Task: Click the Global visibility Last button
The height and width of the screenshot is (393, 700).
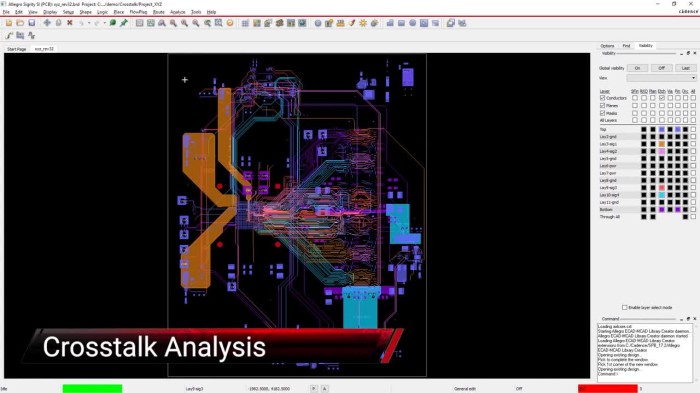Action: click(x=685, y=68)
